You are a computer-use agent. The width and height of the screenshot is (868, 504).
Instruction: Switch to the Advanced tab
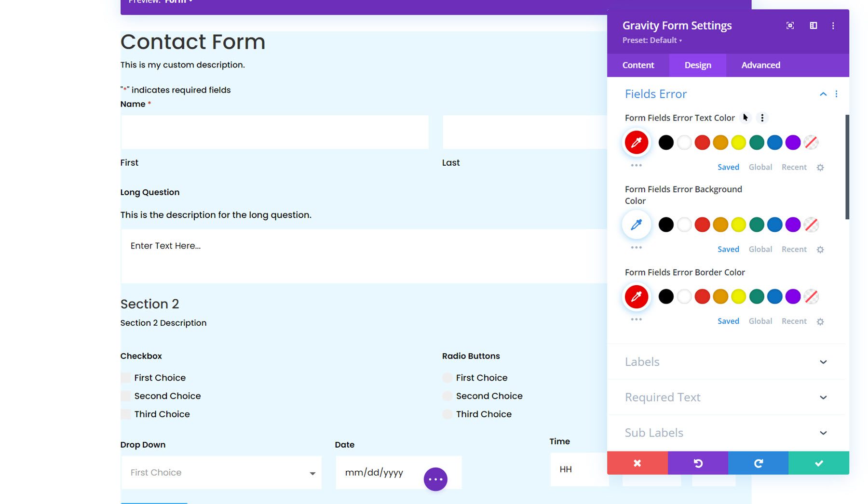point(760,65)
